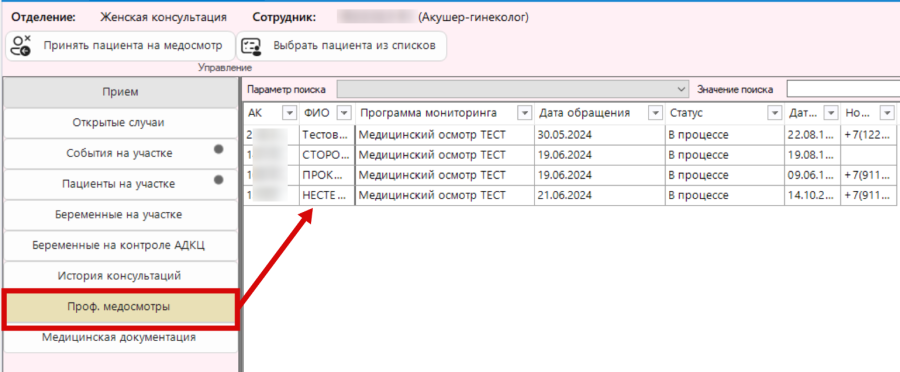This screenshot has width=900, height=372.
Task: Click indicator dot on Пациенты на участке
Action: 218,180
